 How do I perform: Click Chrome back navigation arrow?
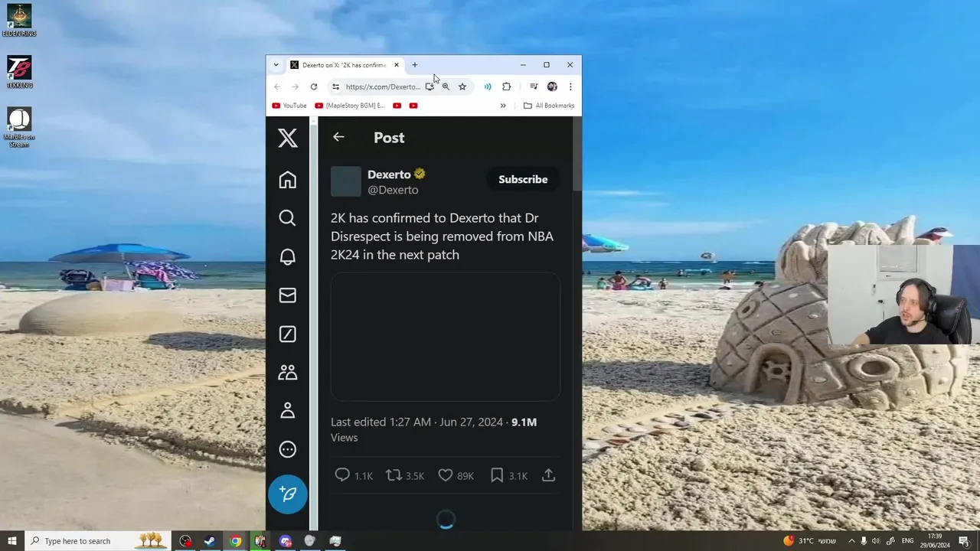pos(277,86)
